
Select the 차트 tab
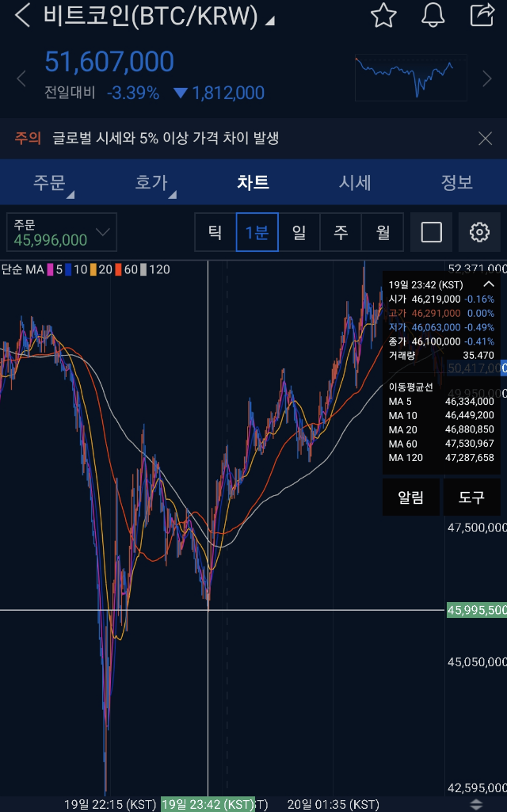point(253,182)
